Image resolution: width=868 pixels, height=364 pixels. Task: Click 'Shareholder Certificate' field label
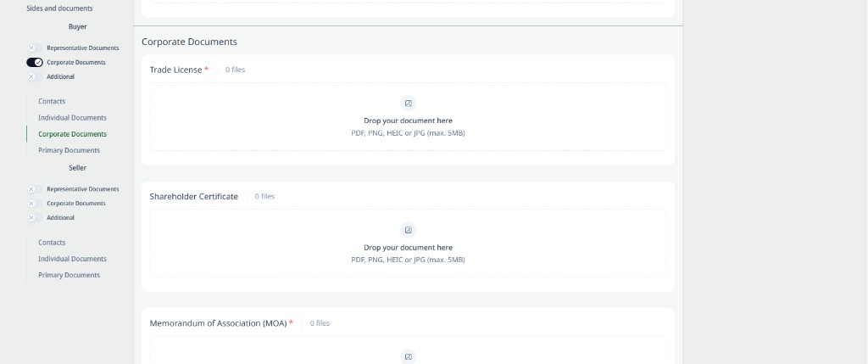click(x=194, y=197)
